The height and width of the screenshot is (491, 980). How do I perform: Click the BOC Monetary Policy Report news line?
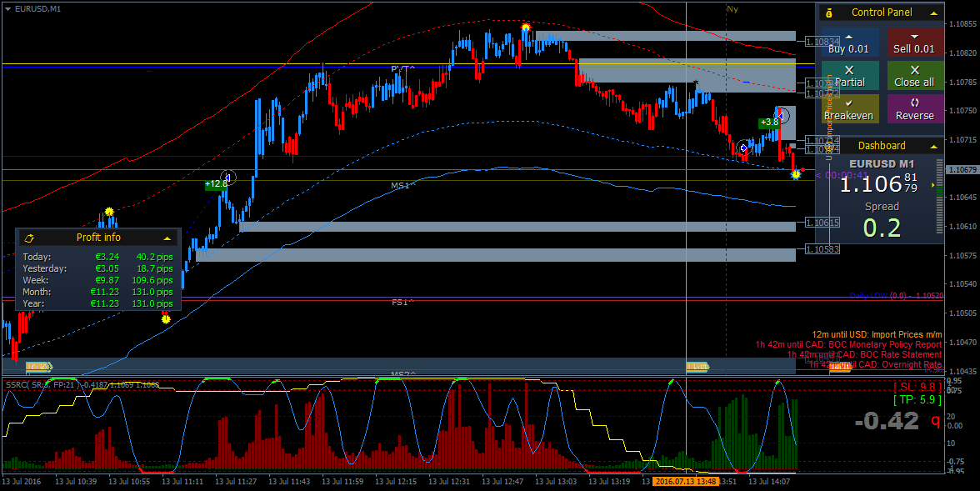point(848,344)
